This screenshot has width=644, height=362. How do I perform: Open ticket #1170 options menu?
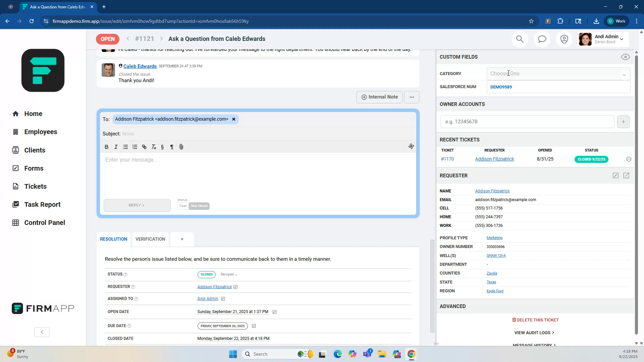tap(629, 159)
